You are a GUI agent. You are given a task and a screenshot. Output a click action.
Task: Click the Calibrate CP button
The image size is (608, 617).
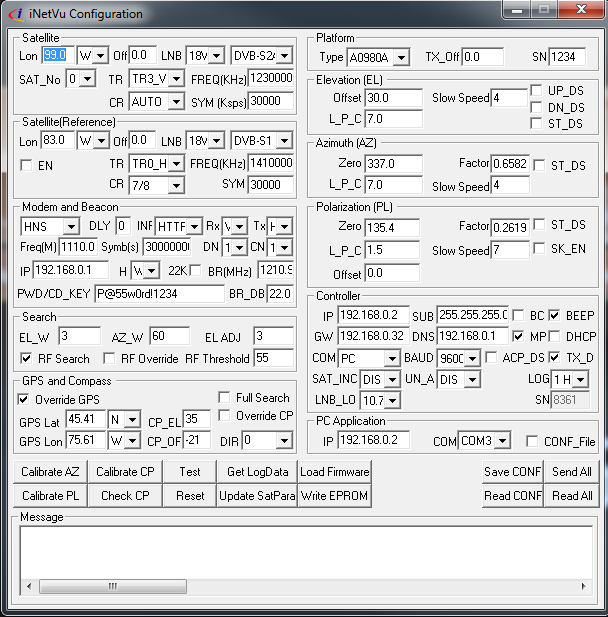click(125, 471)
